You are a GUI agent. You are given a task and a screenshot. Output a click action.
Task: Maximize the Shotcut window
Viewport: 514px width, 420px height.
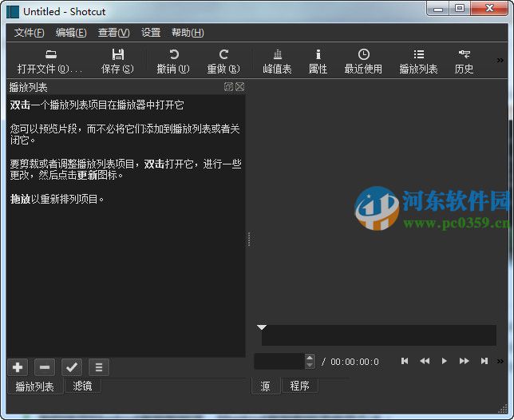tap(460, 8)
